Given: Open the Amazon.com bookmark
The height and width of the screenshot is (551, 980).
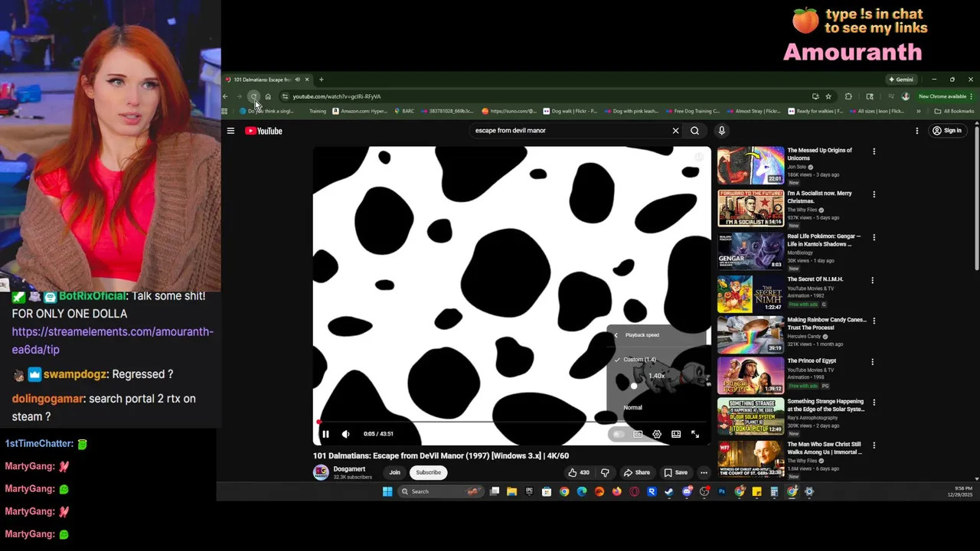Looking at the screenshot, I should pyautogui.click(x=360, y=111).
